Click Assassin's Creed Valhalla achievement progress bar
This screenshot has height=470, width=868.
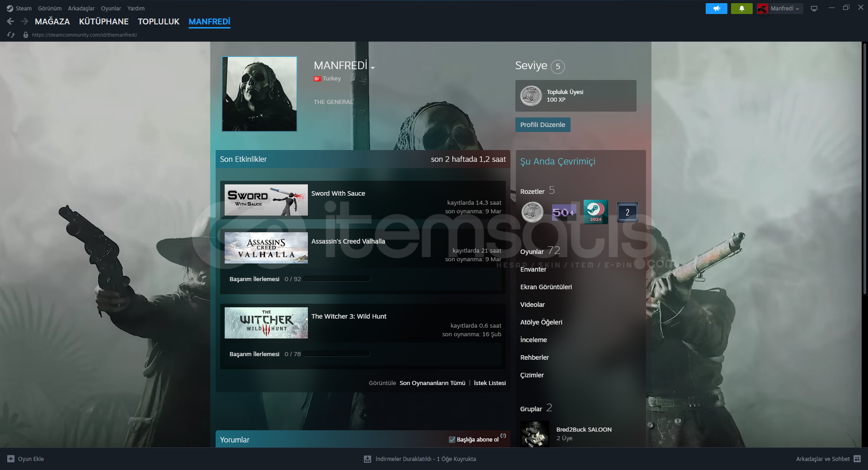(x=337, y=279)
